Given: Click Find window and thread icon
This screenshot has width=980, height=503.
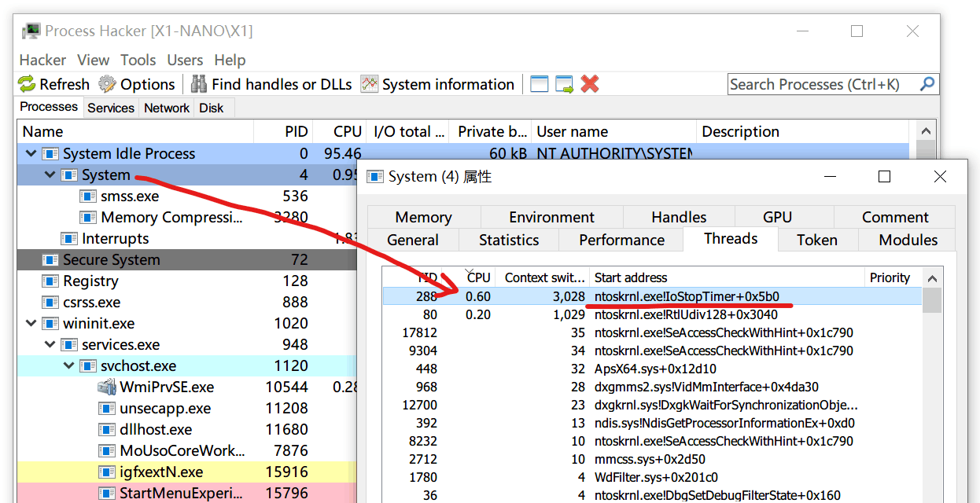Looking at the screenshot, I should point(564,84).
